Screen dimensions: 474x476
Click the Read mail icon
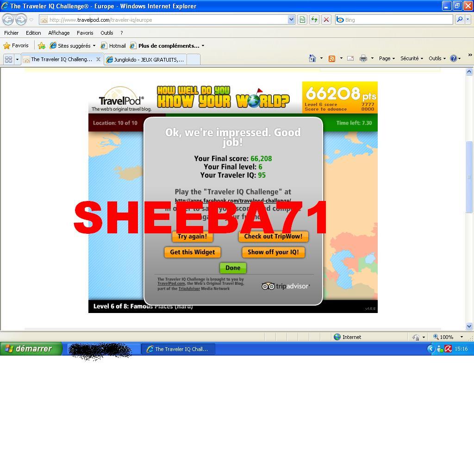tap(350, 58)
